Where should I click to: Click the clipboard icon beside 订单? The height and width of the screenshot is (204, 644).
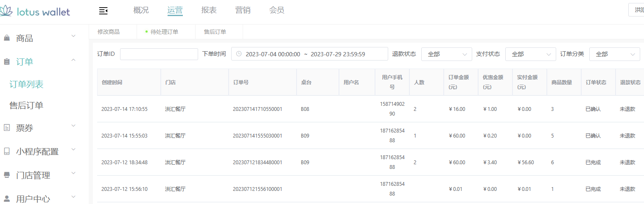tap(7, 62)
